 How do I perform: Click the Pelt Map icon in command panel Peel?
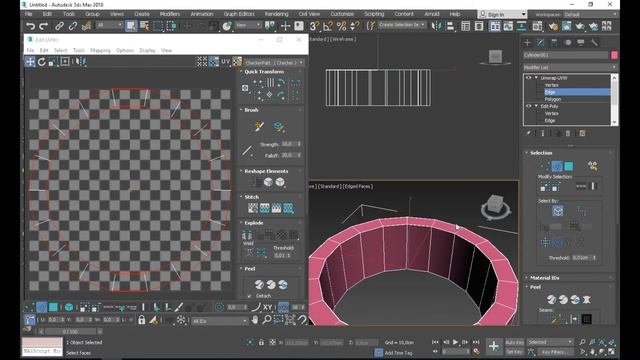click(587, 300)
